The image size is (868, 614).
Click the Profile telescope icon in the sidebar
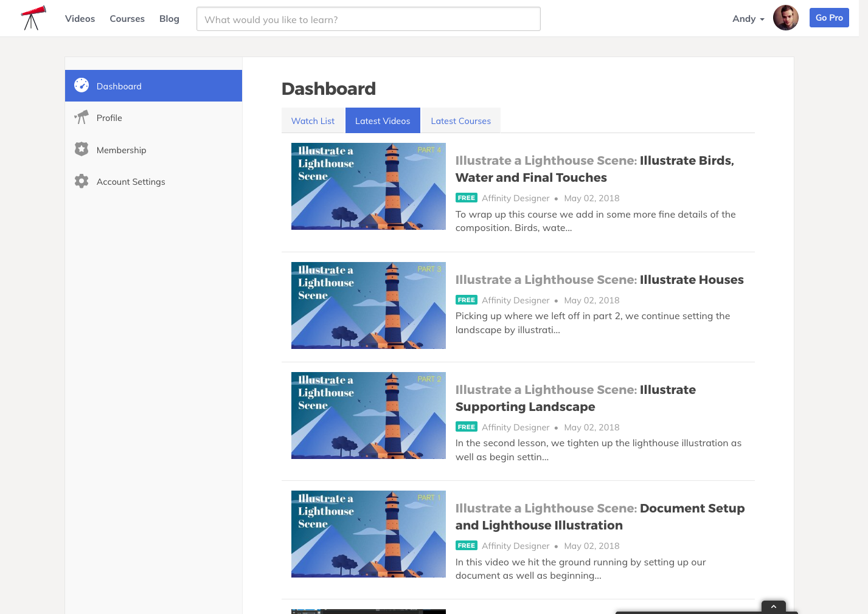tap(82, 117)
